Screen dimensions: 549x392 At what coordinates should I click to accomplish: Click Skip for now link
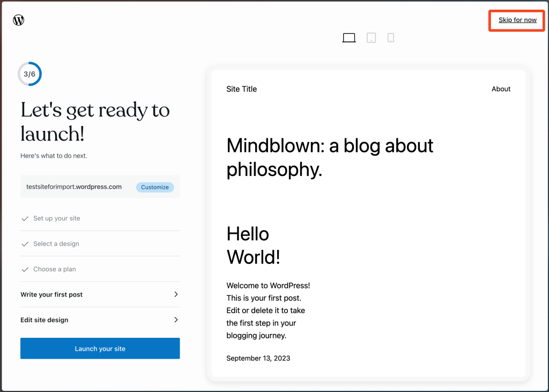coord(517,20)
